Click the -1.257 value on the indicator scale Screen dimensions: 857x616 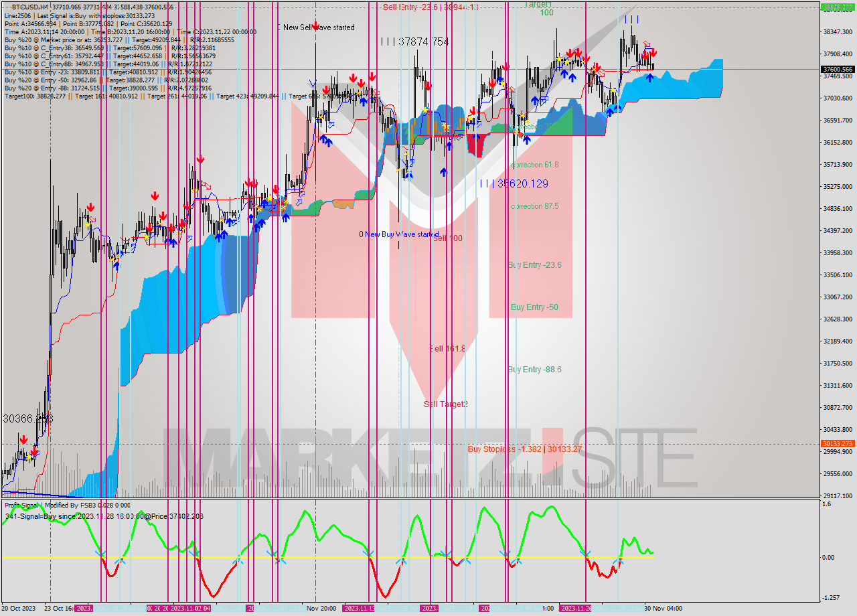(x=830, y=598)
